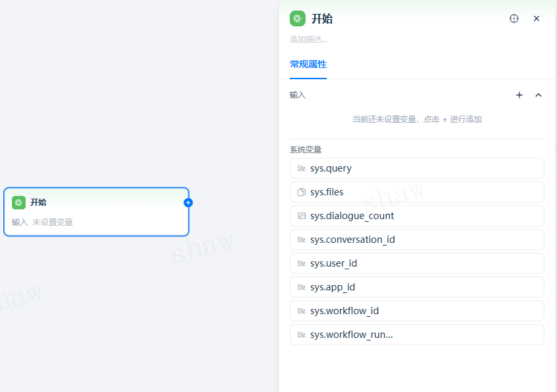Click the locate-node crosshair icon
The width and height of the screenshot is (557, 392).
point(514,18)
